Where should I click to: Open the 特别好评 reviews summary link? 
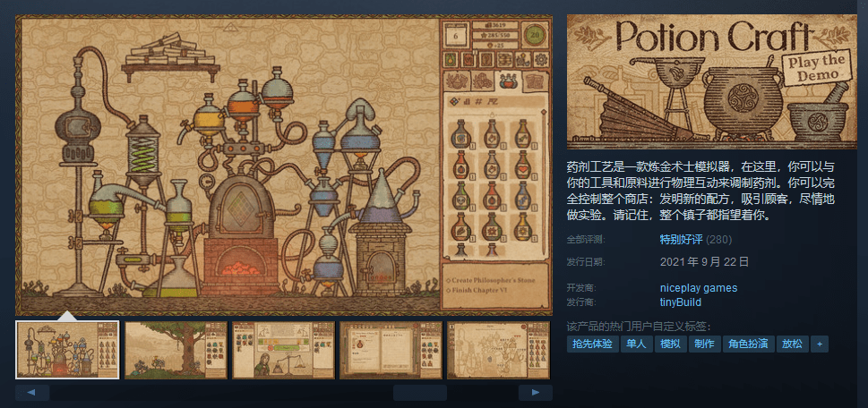pyautogui.click(x=681, y=240)
